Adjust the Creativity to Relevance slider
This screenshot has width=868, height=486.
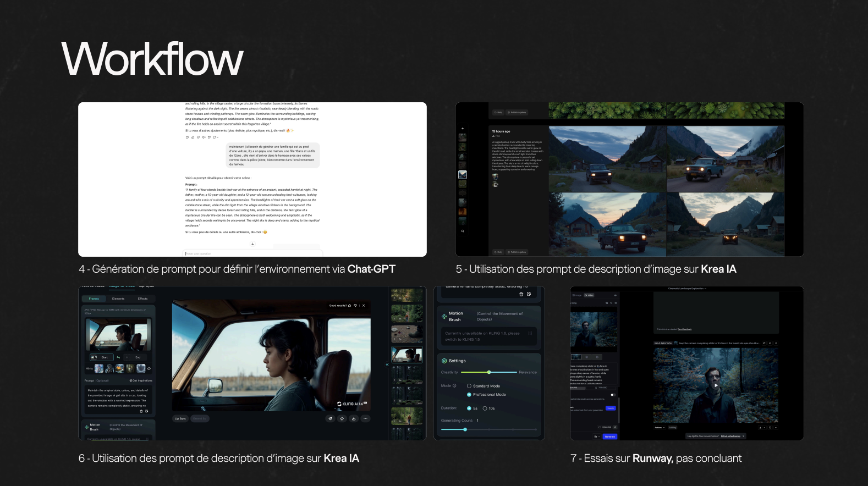pyautogui.click(x=489, y=372)
